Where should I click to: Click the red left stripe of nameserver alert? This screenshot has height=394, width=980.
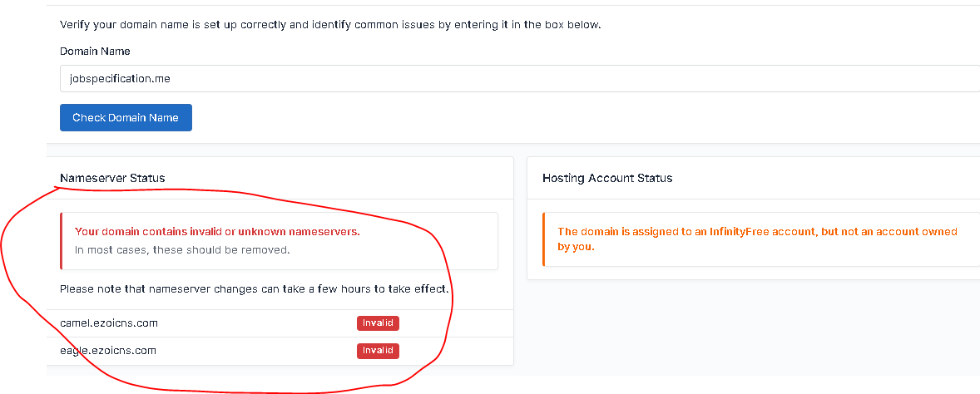tap(62, 241)
